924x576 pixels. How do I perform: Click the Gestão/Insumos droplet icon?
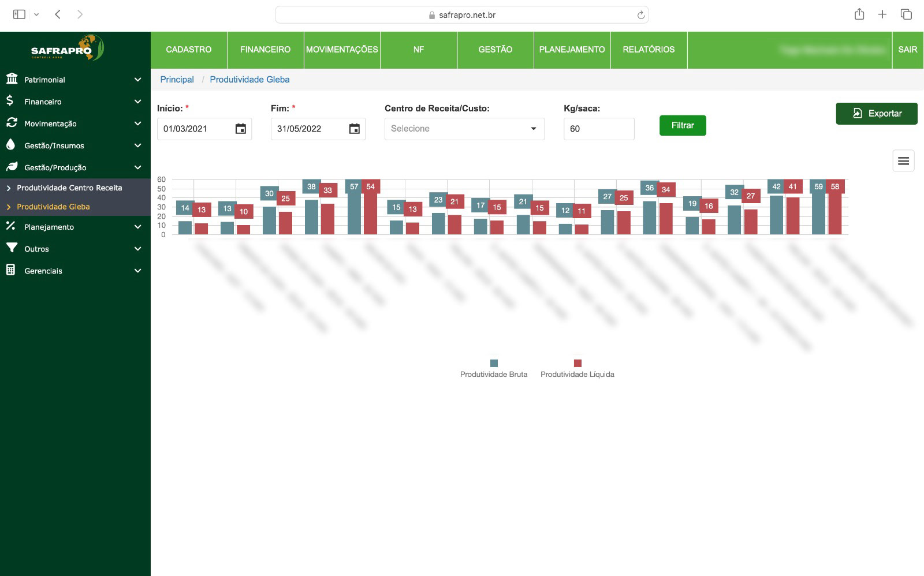pos(11,145)
